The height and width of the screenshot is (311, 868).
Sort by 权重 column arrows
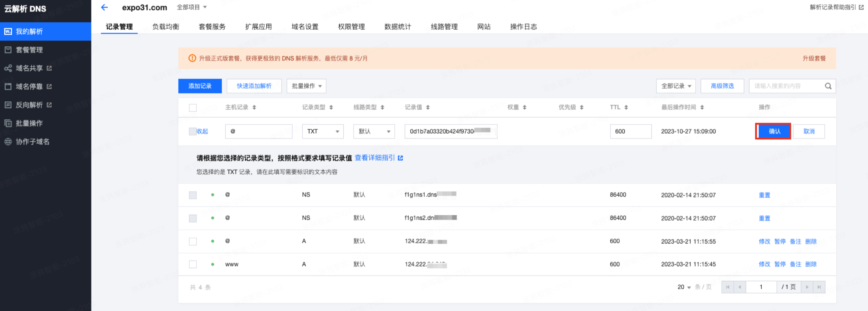point(525,108)
